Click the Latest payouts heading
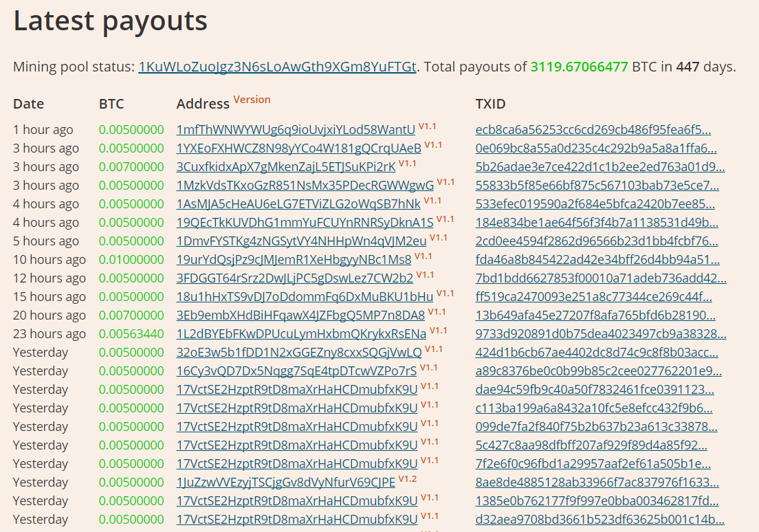This screenshot has height=532, width=759. point(111,21)
